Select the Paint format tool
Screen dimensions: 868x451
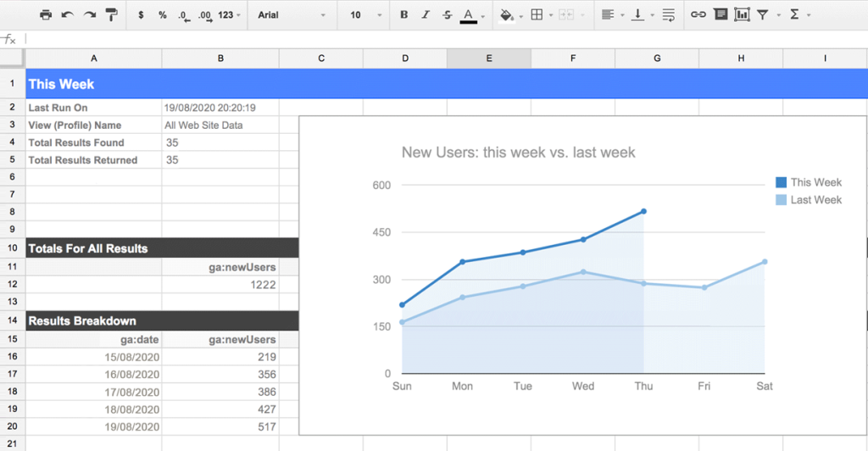112,15
